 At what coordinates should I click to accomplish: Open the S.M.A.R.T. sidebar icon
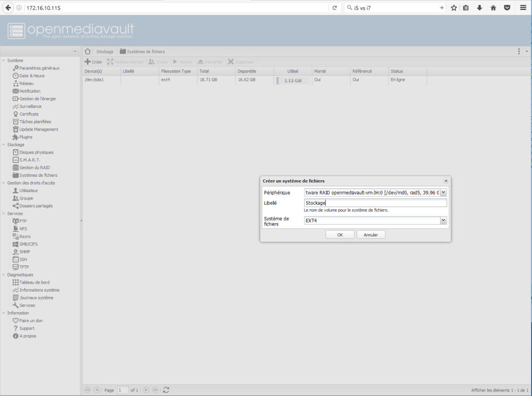(x=16, y=160)
